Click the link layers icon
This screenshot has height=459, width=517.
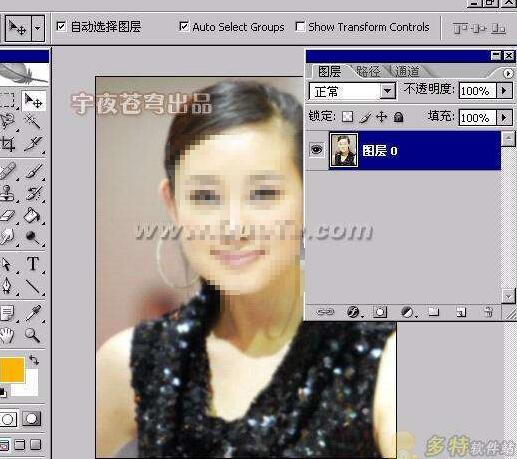(x=325, y=312)
